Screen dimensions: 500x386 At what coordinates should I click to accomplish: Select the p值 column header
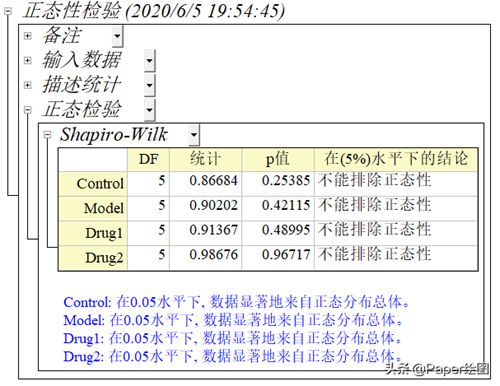pyautogui.click(x=278, y=159)
